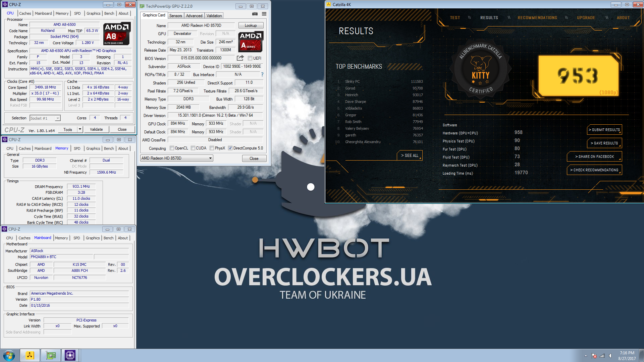Toggle the OpenCL checkbox
644x362 pixels.
click(172, 148)
